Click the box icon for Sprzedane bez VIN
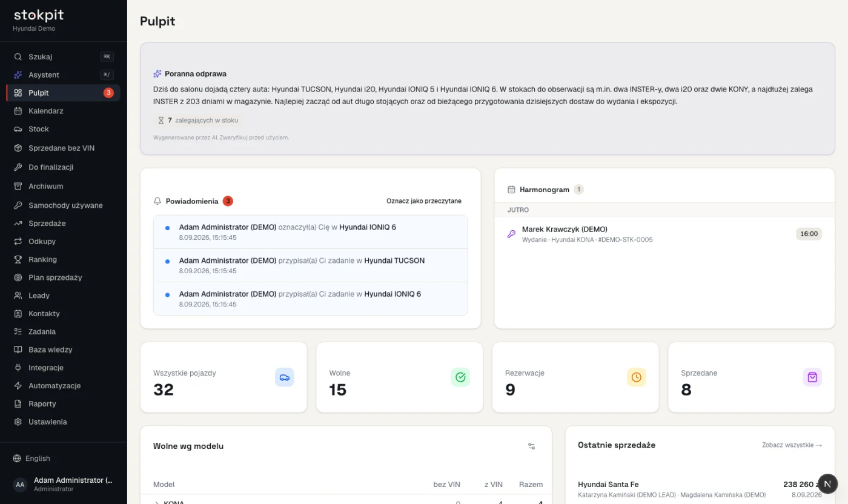This screenshot has height=504, width=848. pos(18,148)
